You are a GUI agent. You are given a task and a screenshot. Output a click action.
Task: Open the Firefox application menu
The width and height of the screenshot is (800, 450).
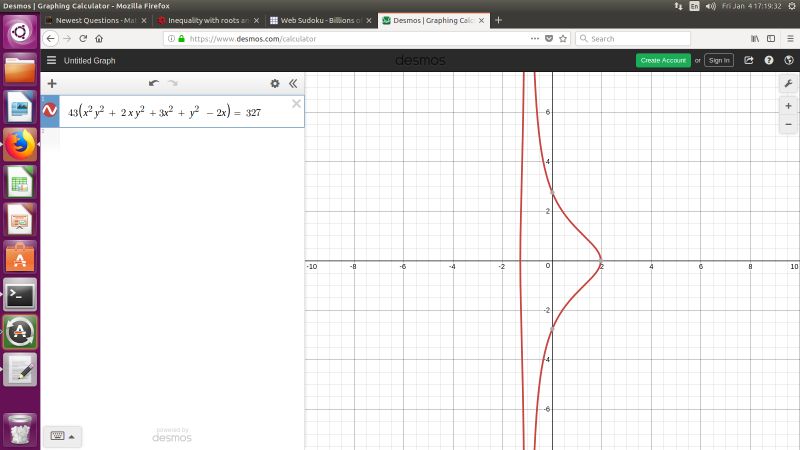coord(790,39)
